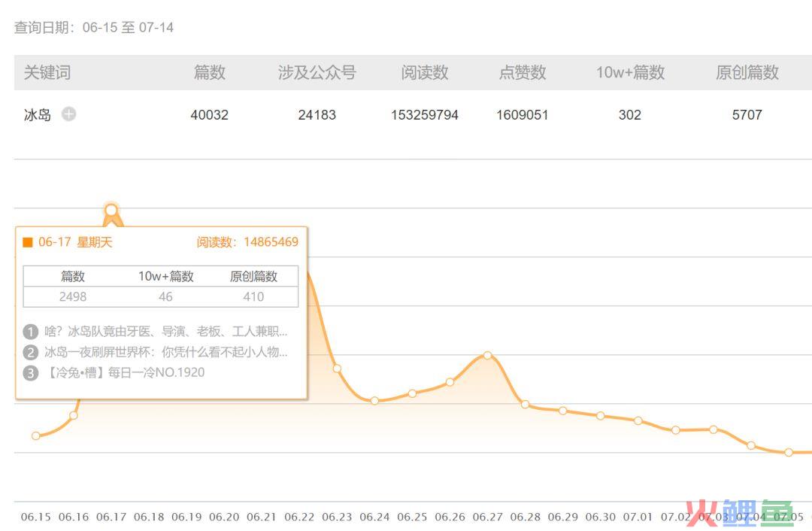Click the 篇数 column header in top table

209,72
